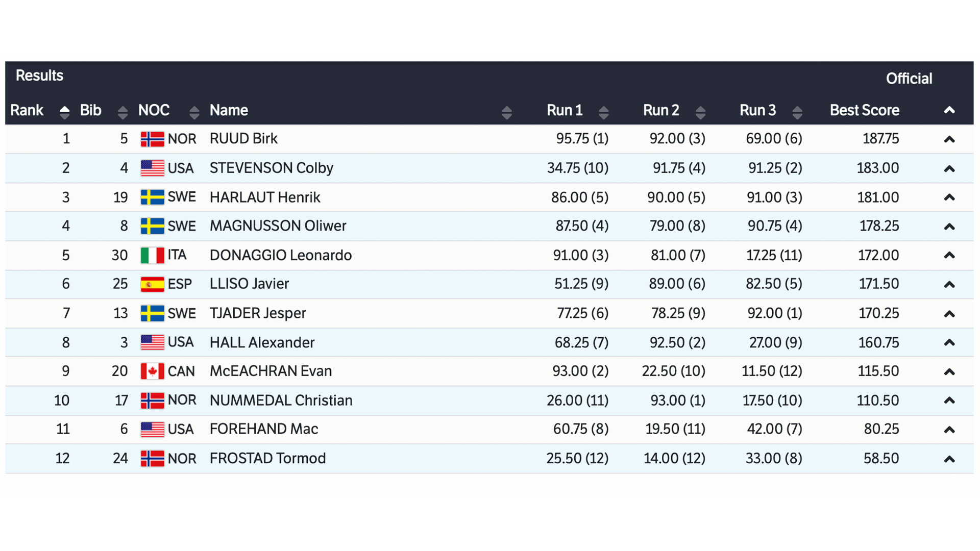Collapse all rows using header chevron

point(949,110)
